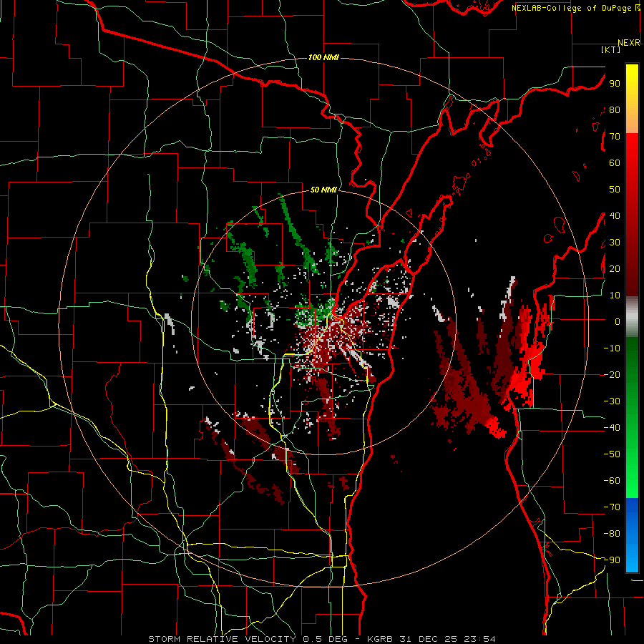Click the -60 knot scale value

[612, 481]
